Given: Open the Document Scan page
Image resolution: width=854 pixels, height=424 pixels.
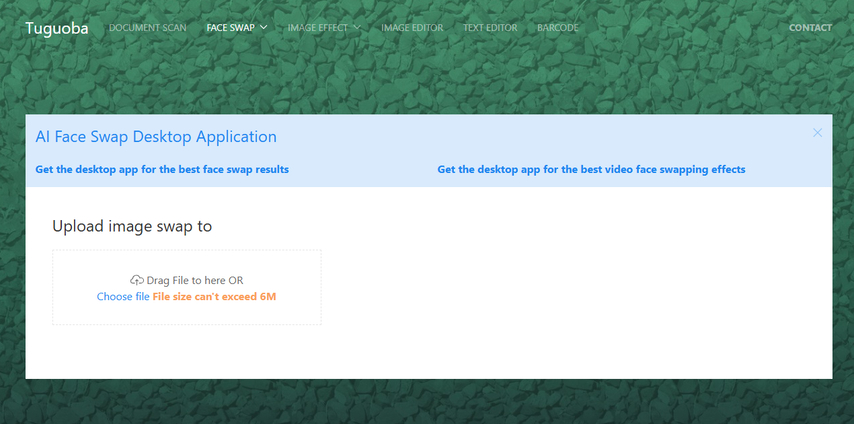Looking at the screenshot, I should pos(148,27).
